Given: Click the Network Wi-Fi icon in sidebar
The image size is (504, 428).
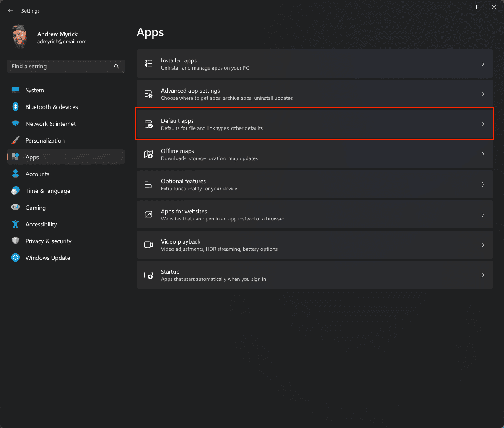Looking at the screenshot, I should 16,124.
